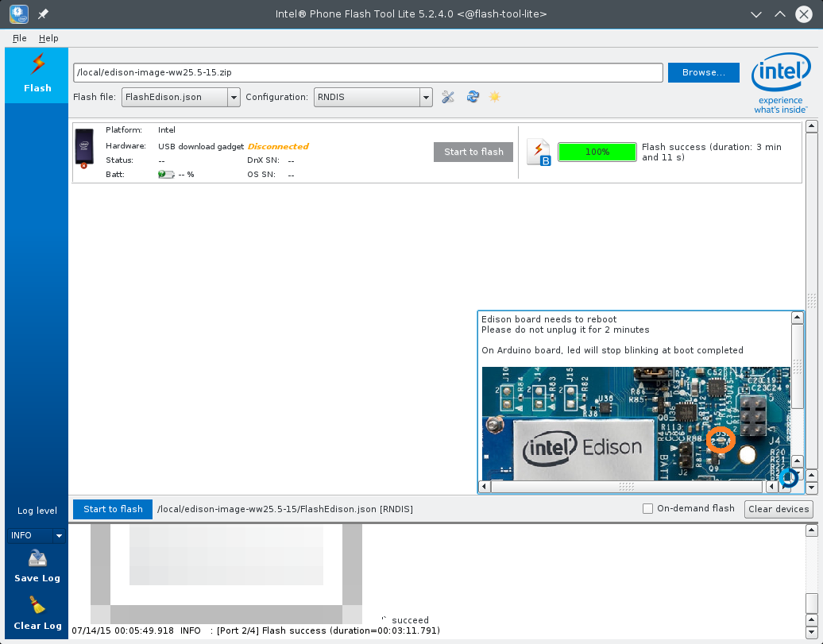
Task: Click the Browse... button
Action: coord(703,72)
